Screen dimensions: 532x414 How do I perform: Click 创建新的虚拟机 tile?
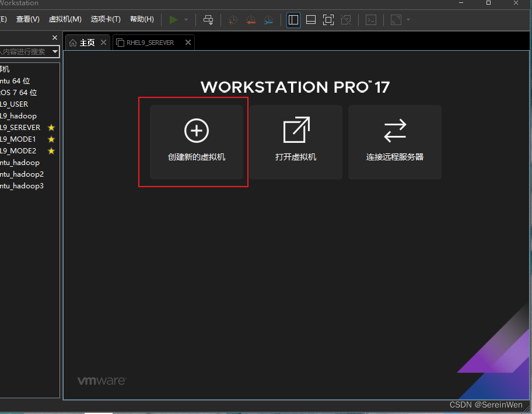click(x=197, y=142)
